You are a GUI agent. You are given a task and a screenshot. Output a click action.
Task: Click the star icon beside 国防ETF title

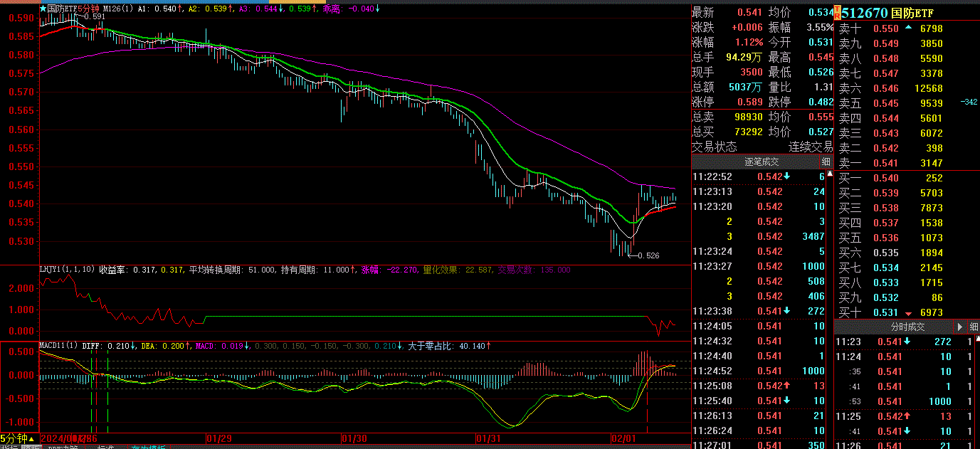pyautogui.click(x=43, y=9)
